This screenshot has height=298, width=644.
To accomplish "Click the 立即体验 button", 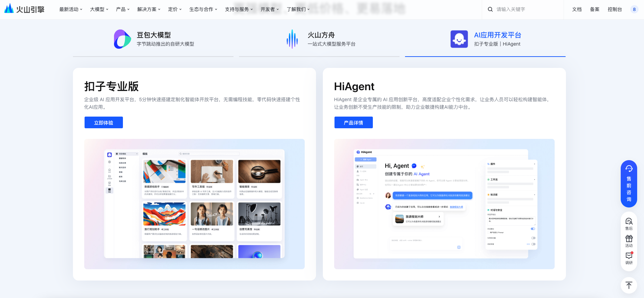I will [103, 122].
